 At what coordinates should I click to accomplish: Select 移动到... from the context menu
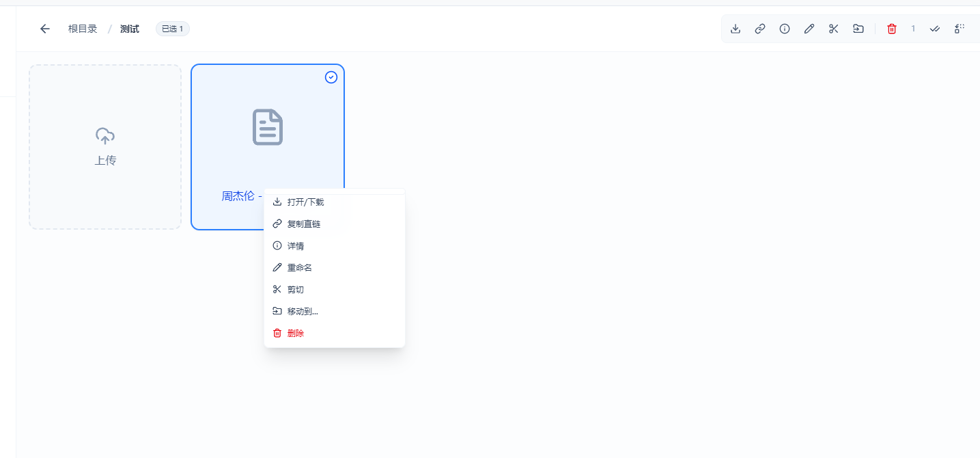pyautogui.click(x=300, y=311)
